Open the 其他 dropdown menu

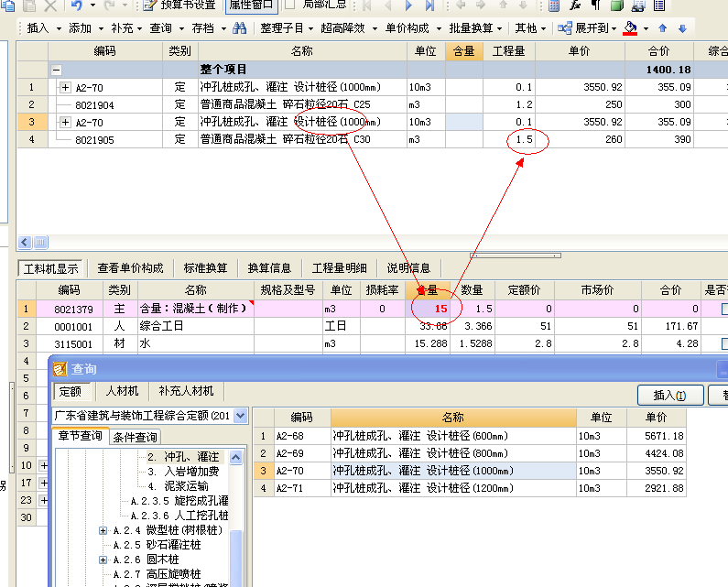click(530, 28)
